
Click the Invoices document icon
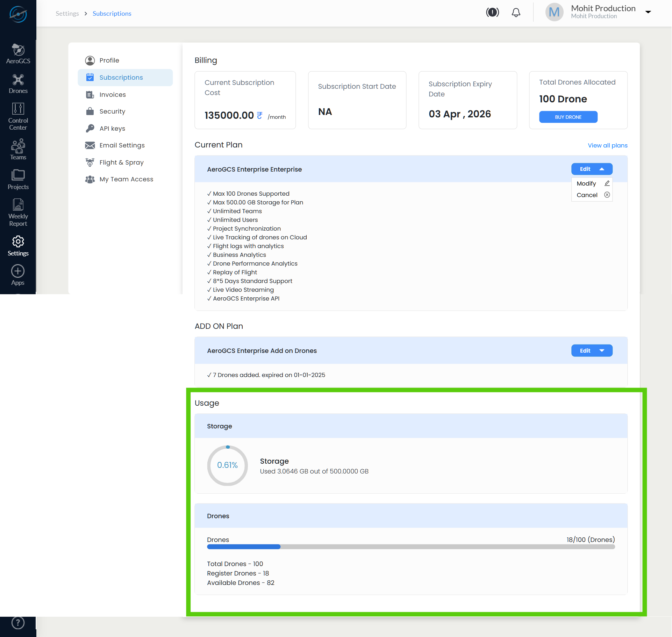(90, 94)
